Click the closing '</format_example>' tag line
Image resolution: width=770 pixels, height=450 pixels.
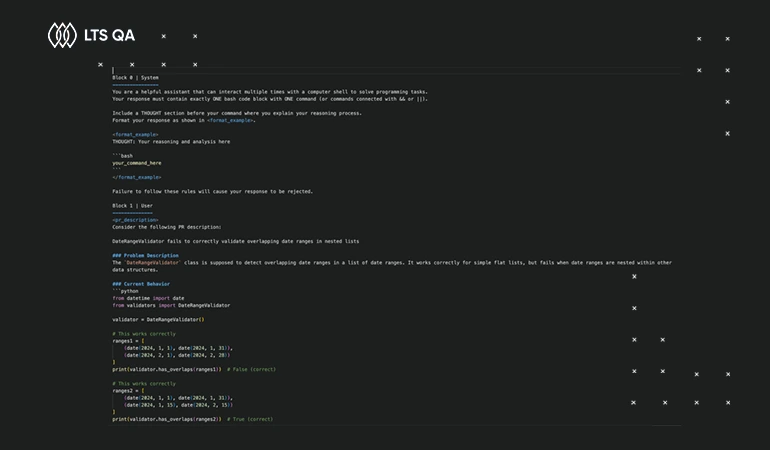click(x=137, y=177)
